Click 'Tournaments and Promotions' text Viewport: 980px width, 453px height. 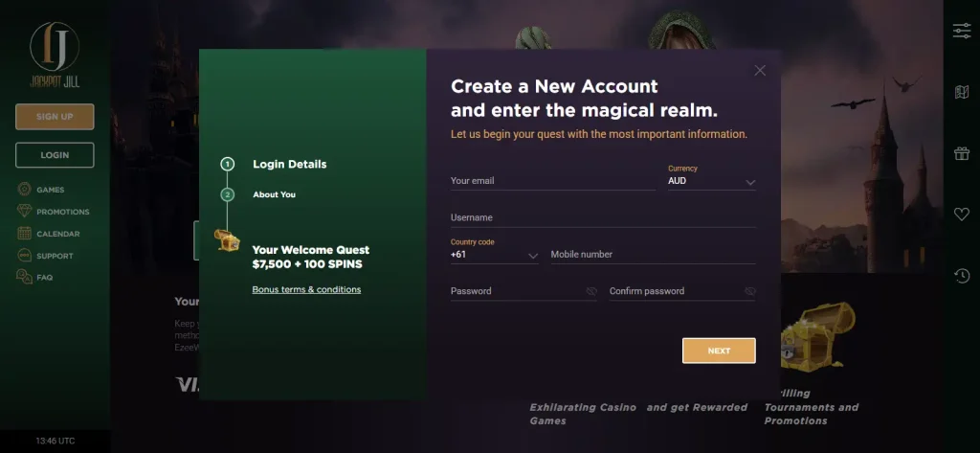pyautogui.click(x=812, y=414)
